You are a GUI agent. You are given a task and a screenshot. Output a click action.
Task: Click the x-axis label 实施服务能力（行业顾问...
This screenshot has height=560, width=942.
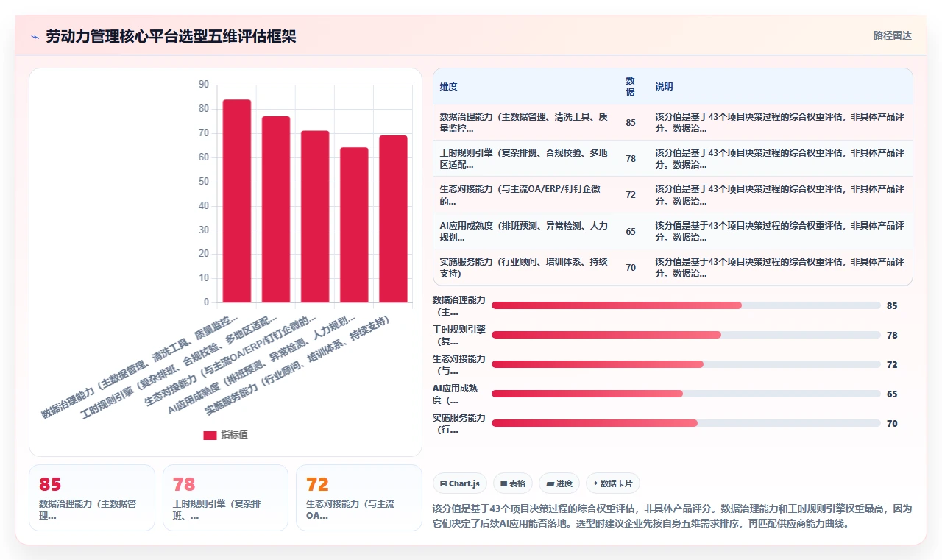[297, 365]
